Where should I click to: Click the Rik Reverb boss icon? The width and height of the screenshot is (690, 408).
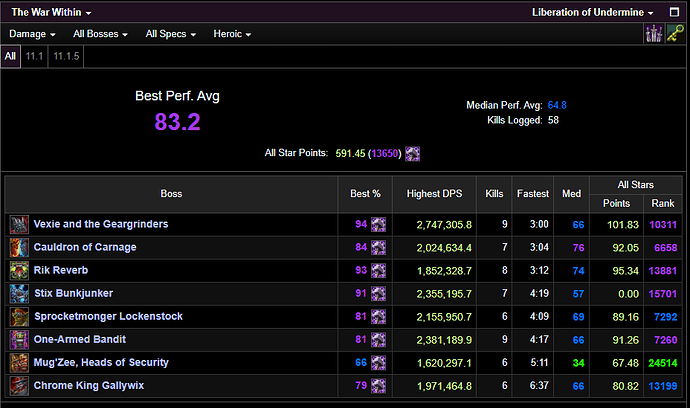pos(19,271)
